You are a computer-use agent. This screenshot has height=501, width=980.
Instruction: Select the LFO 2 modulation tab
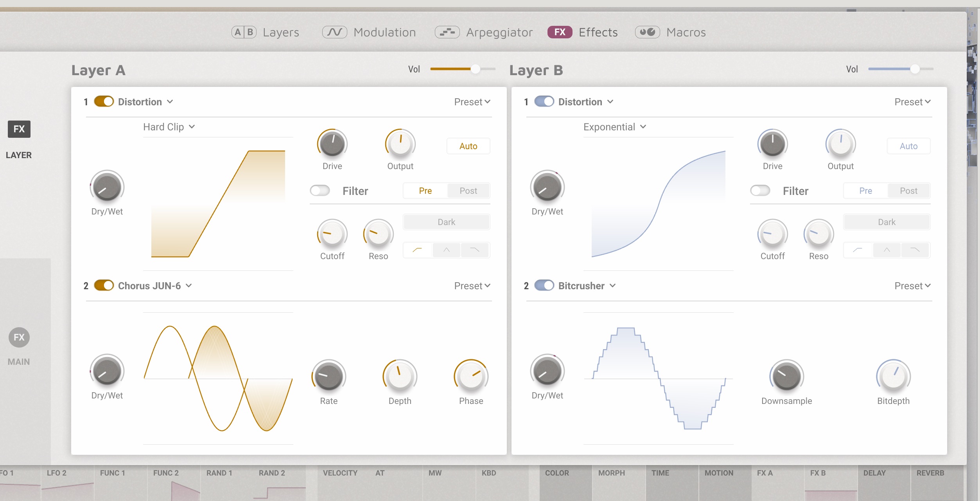(57, 473)
